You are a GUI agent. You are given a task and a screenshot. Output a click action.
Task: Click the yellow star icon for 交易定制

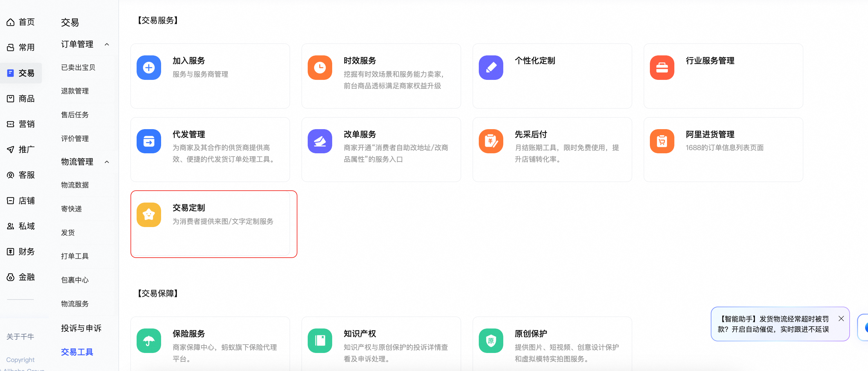pyautogui.click(x=149, y=215)
